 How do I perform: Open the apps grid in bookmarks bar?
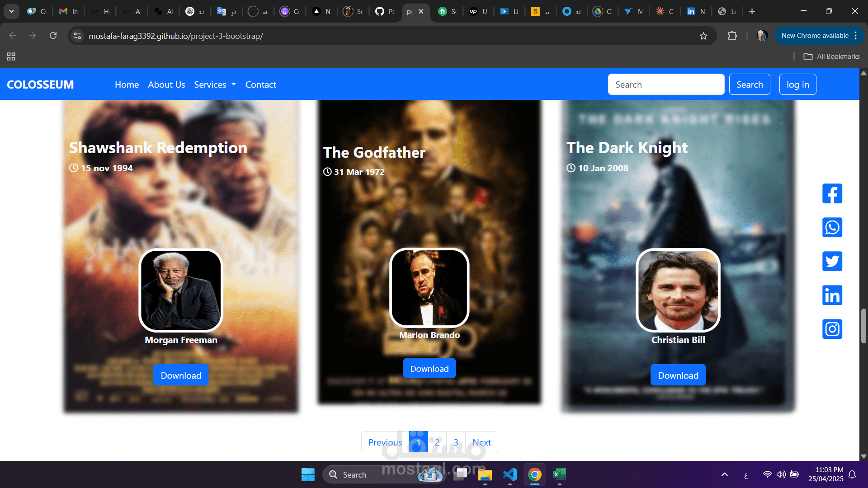point(11,56)
